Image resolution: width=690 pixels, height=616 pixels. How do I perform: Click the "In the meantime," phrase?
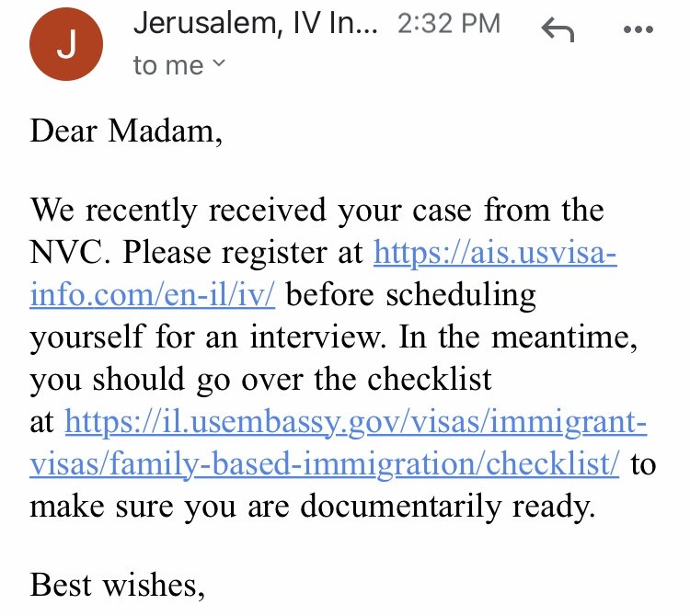(x=518, y=337)
